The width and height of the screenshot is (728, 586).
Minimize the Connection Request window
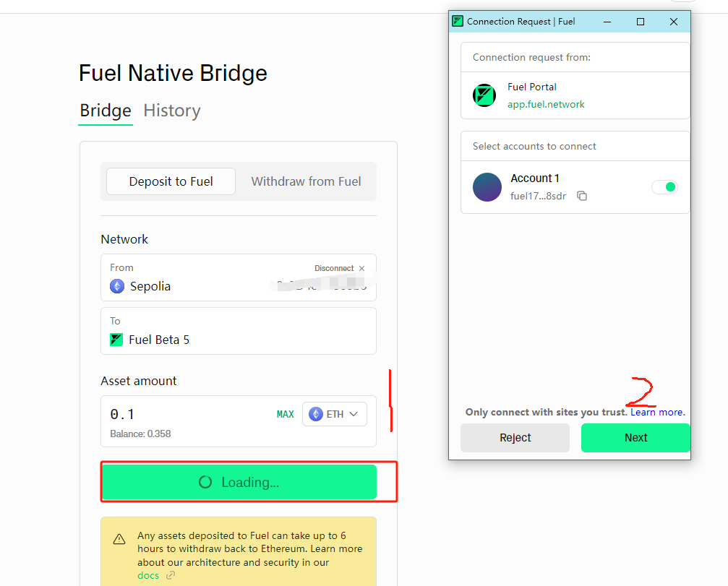pyautogui.click(x=607, y=22)
